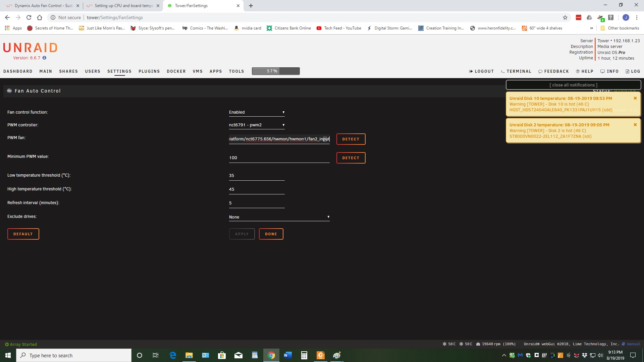Open the Fan control function dropdown

[x=257, y=112]
